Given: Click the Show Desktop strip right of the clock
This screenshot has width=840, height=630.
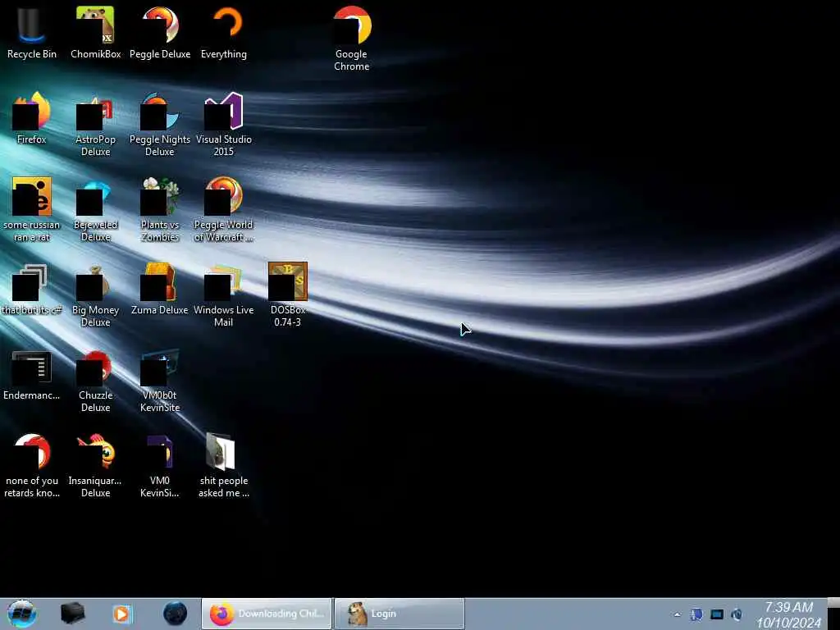Looking at the screenshot, I should [833, 614].
